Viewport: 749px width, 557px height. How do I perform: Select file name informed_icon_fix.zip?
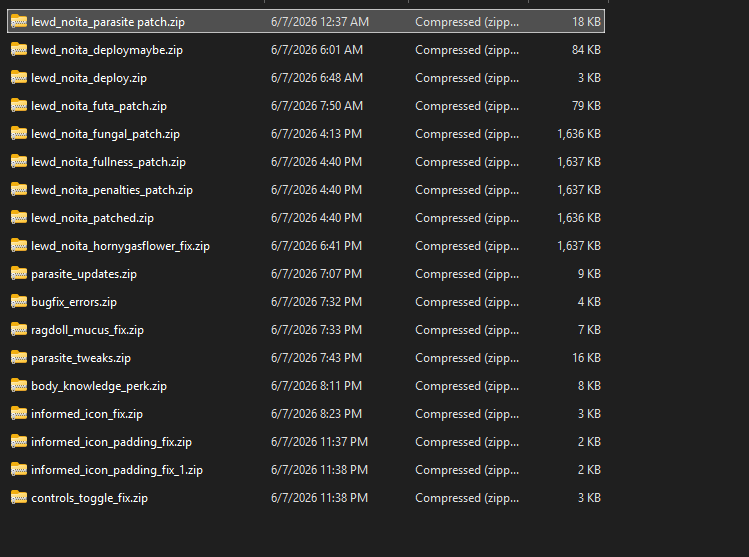click(87, 414)
